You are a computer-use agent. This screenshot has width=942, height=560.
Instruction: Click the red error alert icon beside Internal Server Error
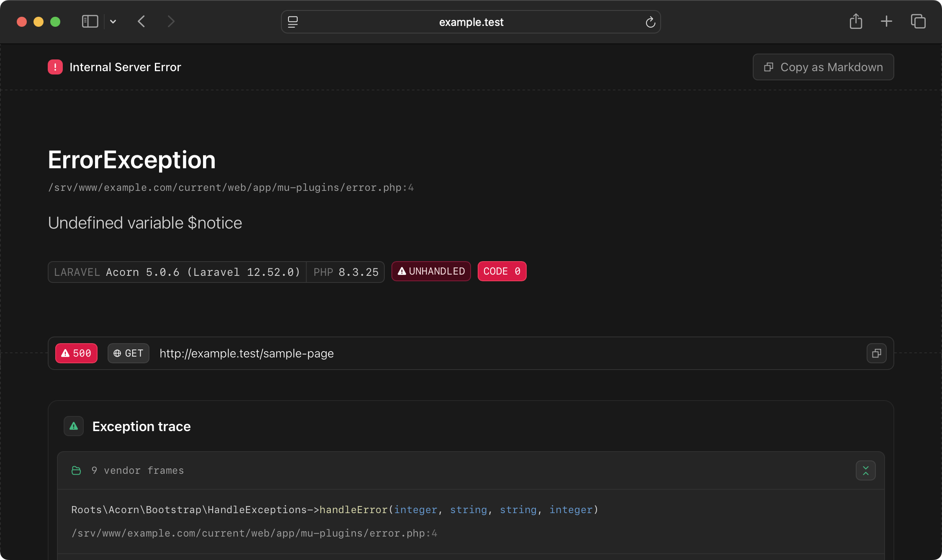[55, 67]
